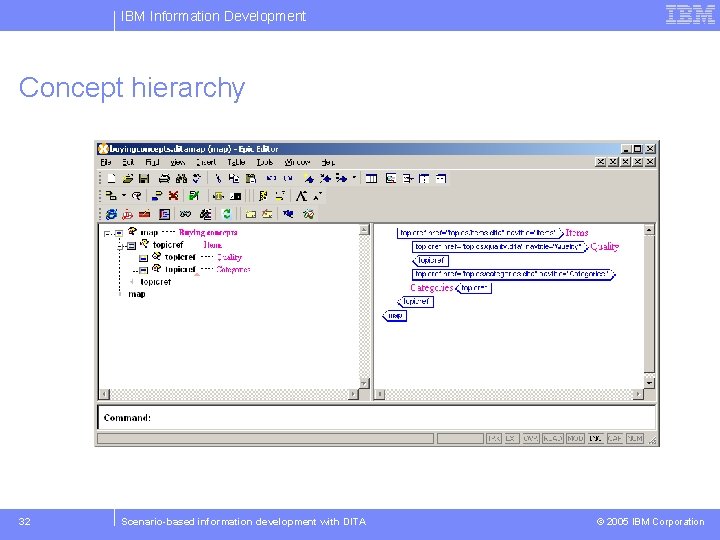Click the NUM status bar indicator

(x=635, y=439)
